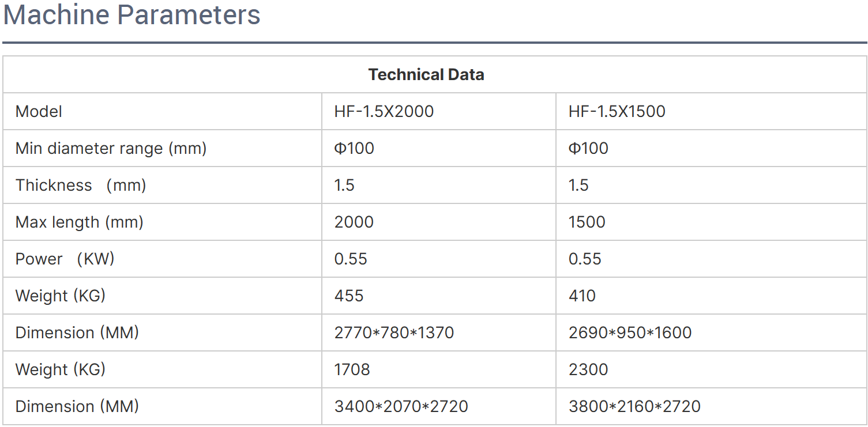Select the weight value 410

(583, 296)
